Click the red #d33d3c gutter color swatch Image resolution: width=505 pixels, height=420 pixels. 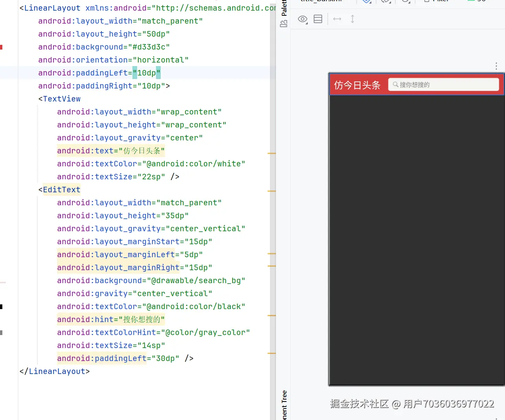point(1,47)
